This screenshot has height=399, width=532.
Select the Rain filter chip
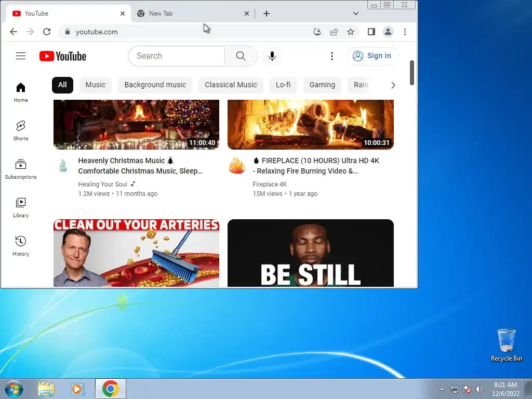click(x=361, y=85)
